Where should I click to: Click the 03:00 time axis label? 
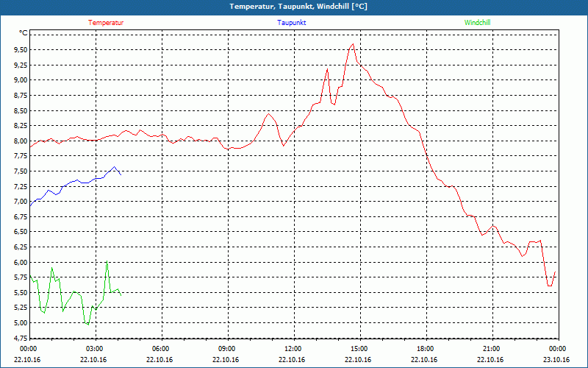pyautogui.click(x=94, y=349)
